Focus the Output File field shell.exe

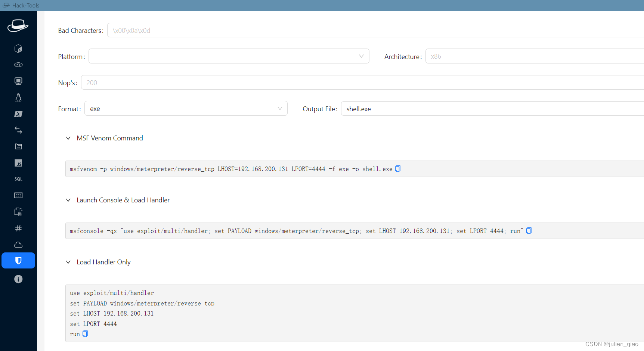click(492, 109)
